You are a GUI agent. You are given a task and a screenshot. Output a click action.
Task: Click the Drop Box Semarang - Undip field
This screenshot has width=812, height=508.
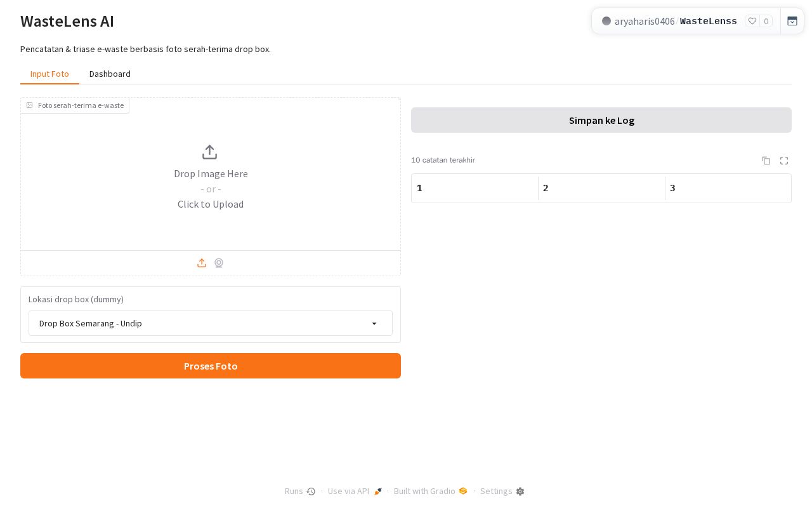(211, 323)
